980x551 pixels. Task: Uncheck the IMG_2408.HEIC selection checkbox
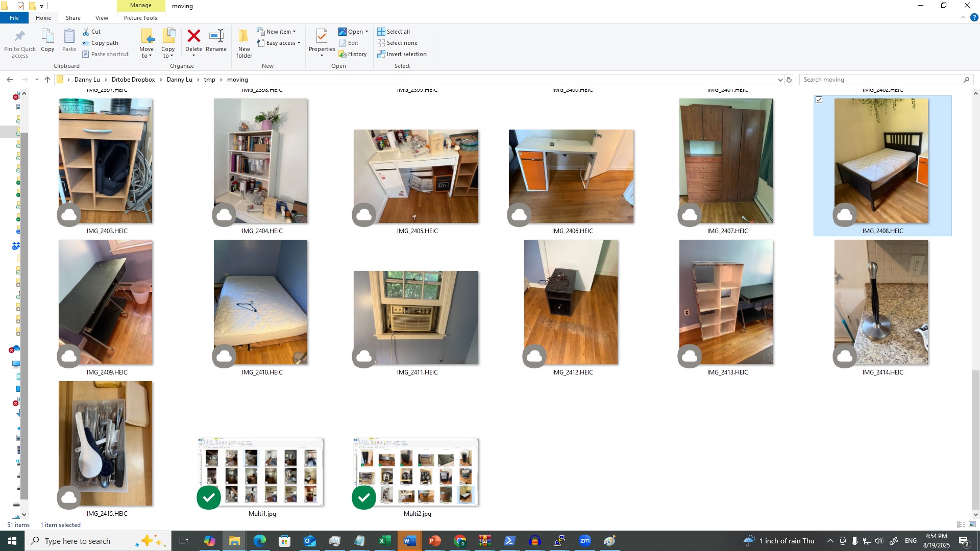(819, 100)
